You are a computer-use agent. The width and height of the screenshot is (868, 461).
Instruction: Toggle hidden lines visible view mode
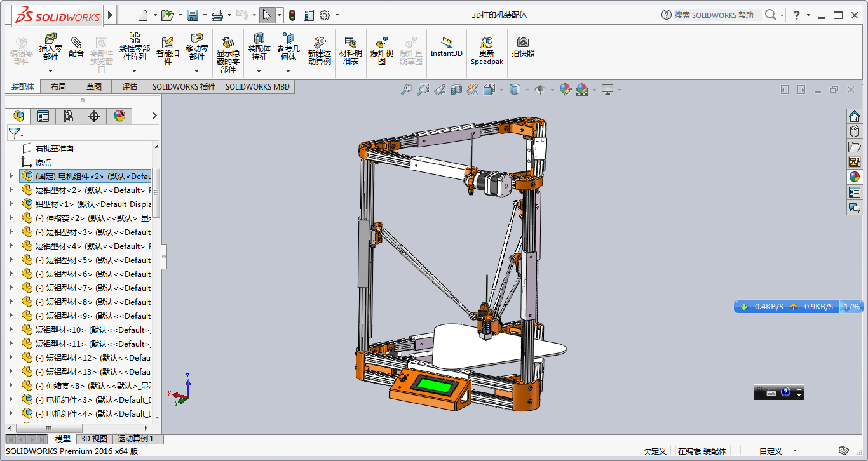tap(515, 90)
